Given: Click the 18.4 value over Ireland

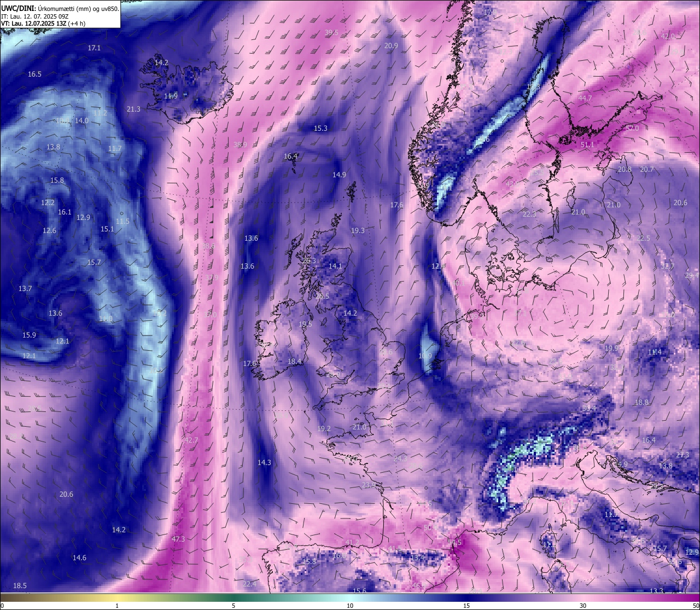Looking at the screenshot, I should tap(295, 362).
